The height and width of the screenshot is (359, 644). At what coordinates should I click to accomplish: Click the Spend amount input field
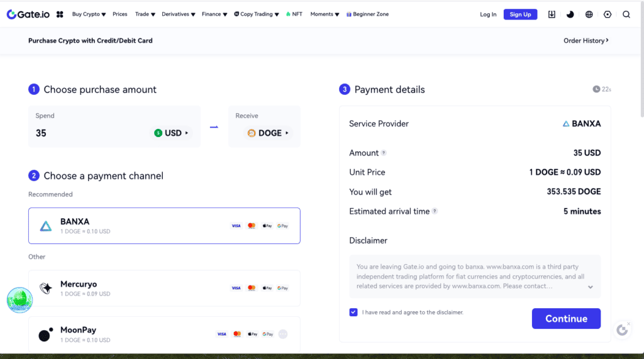click(x=88, y=133)
